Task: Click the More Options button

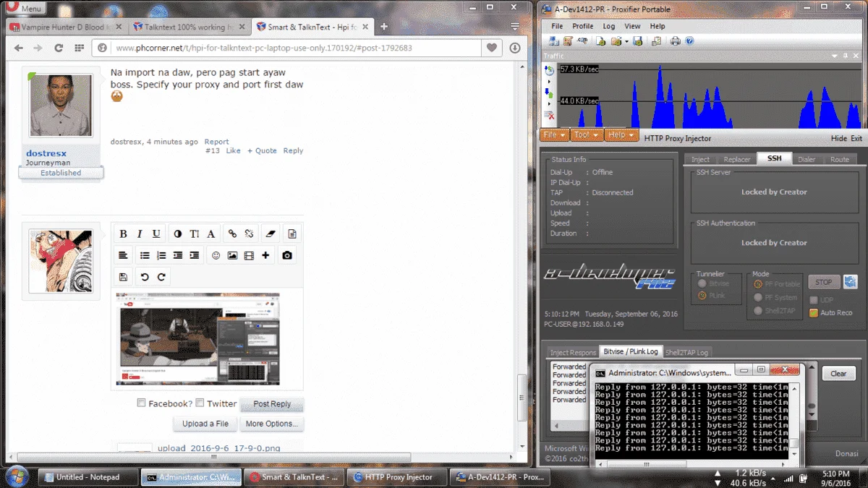Action: point(271,424)
